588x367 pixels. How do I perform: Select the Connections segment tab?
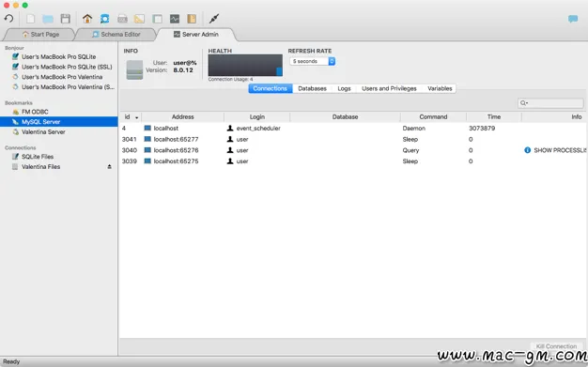pyautogui.click(x=270, y=88)
